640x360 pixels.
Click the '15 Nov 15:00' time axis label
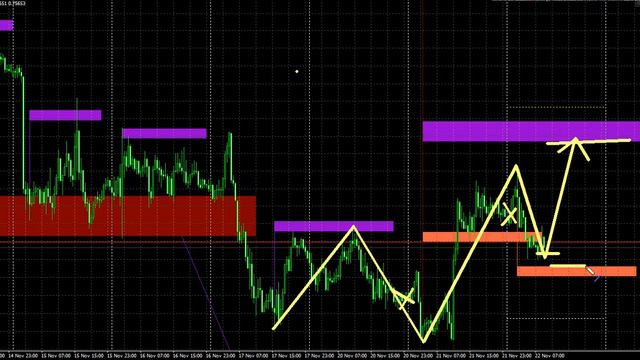click(x=89, y=356)
